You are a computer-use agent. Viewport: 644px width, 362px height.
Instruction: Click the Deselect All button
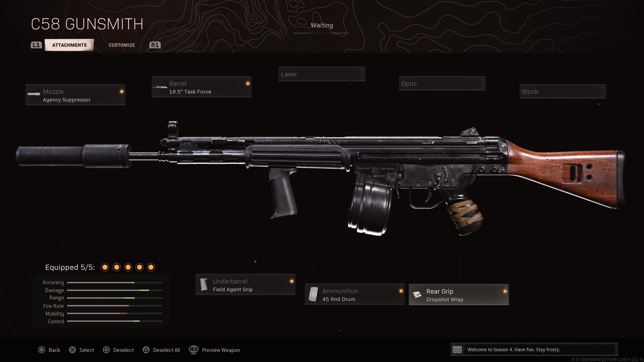(161, 350)
